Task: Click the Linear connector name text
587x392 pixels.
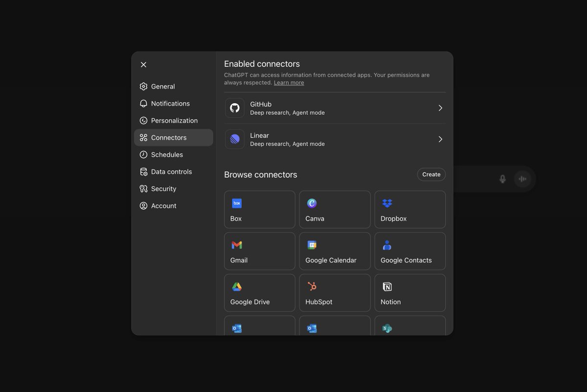Action: pos(259,135)
